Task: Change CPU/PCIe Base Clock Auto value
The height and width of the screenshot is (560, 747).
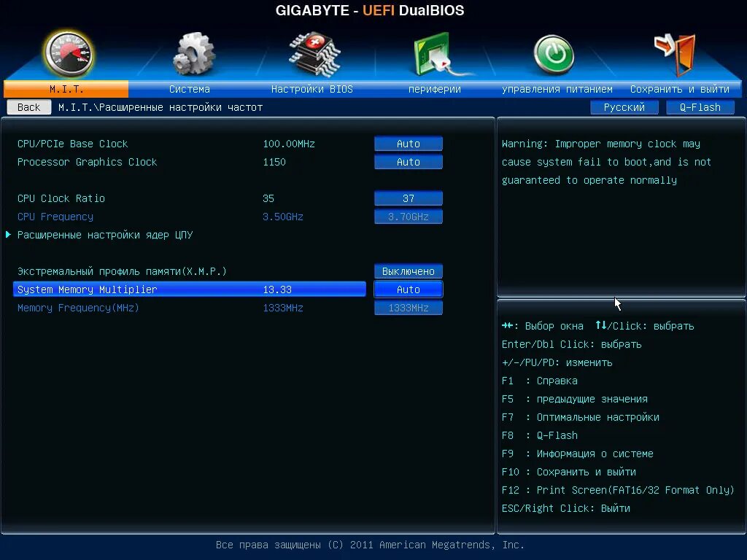Action: (x=409, y=144)
